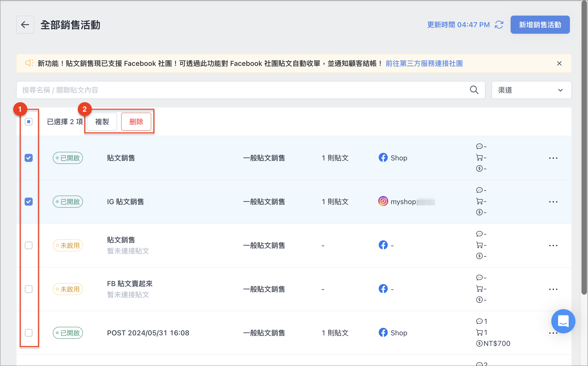Open more options for IG 貼文銷售 row
Image resolution: width=588 pixels, height=366 pixels.
click(x=553, y=202)
